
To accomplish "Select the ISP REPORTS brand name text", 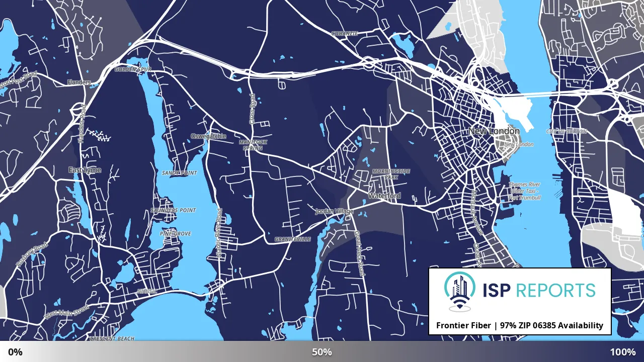I will pyautogui.click(x=539, y=290).
